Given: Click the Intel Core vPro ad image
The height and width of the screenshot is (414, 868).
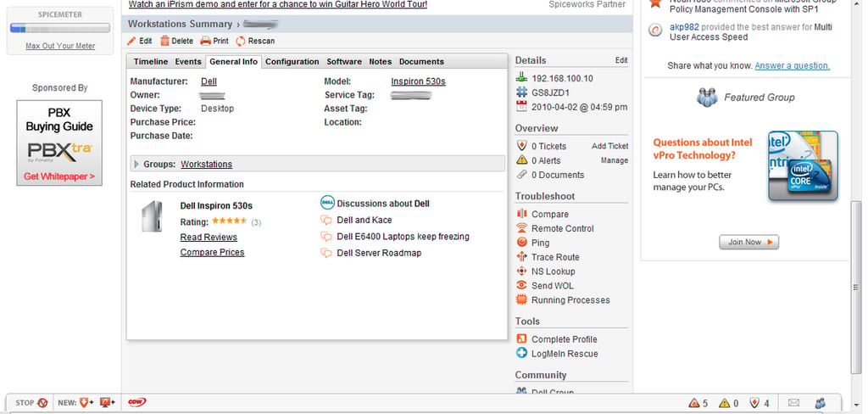Looking at the screenshot, I should tap(803, 165).
